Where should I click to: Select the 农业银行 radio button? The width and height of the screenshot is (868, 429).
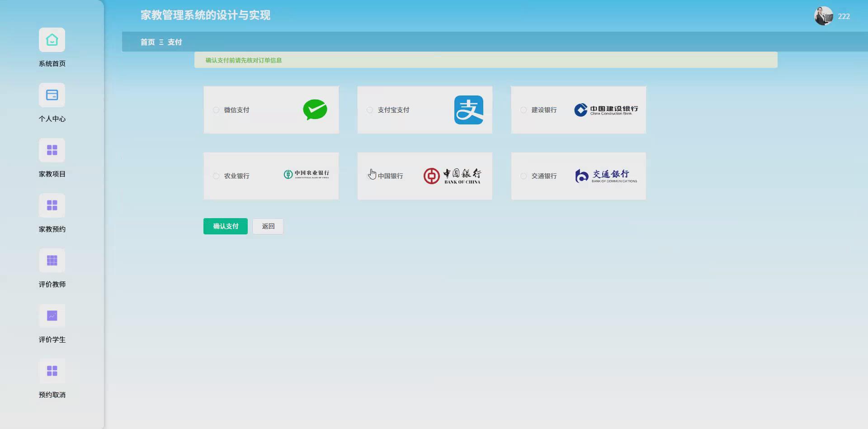tap(216, 176)
